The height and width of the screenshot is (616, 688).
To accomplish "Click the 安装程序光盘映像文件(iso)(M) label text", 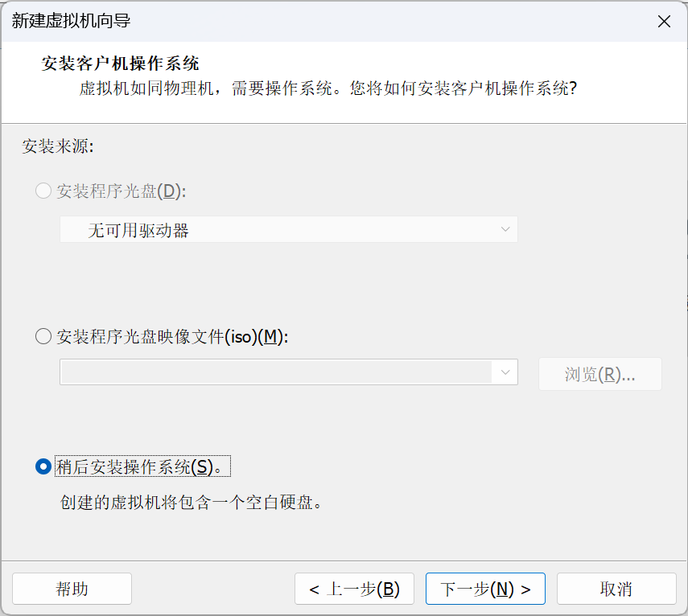I will 172,337.
